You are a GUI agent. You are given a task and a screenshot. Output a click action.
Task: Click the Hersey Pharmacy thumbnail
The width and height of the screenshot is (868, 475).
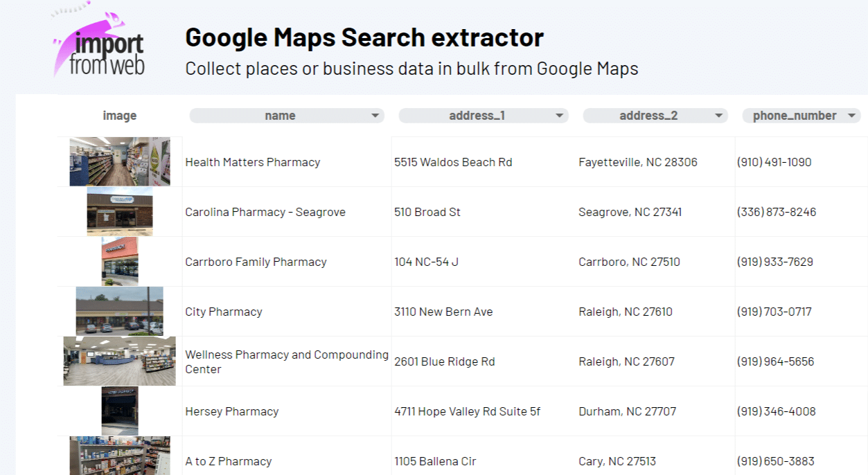(x=119, y=411)
